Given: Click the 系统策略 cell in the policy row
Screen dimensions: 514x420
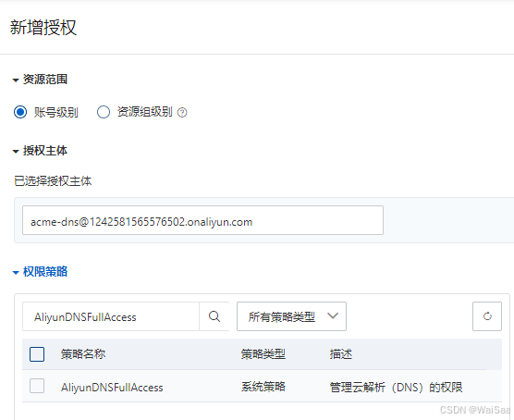Looking at the screenshot, I should [x=263, y=387].
